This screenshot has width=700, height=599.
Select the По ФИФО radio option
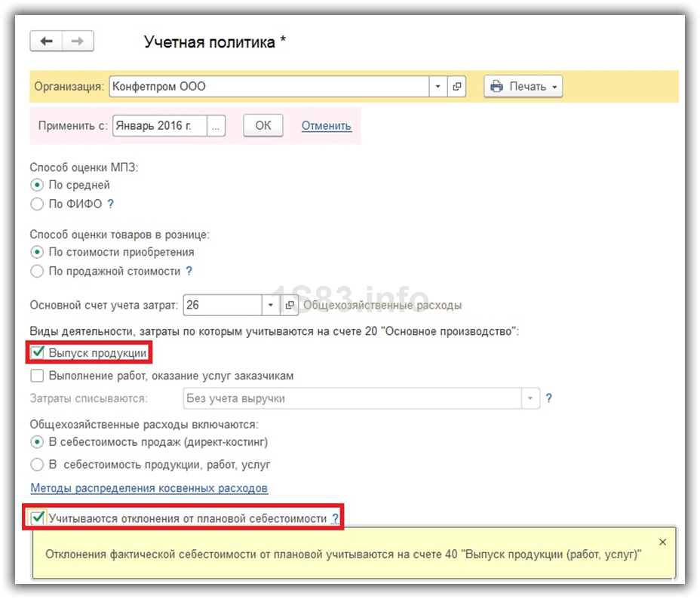[36, 204]
